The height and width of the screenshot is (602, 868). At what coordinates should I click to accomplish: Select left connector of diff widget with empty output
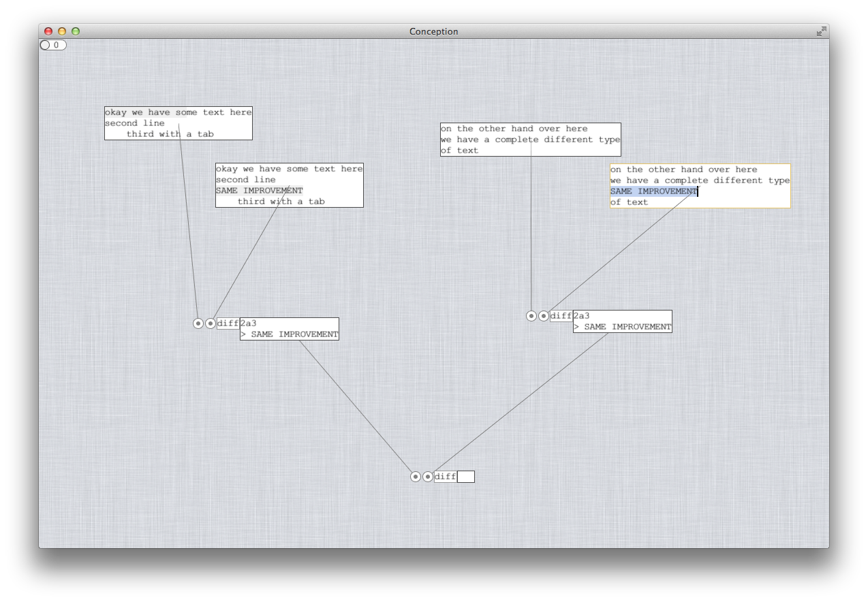(x=416, y=477)
